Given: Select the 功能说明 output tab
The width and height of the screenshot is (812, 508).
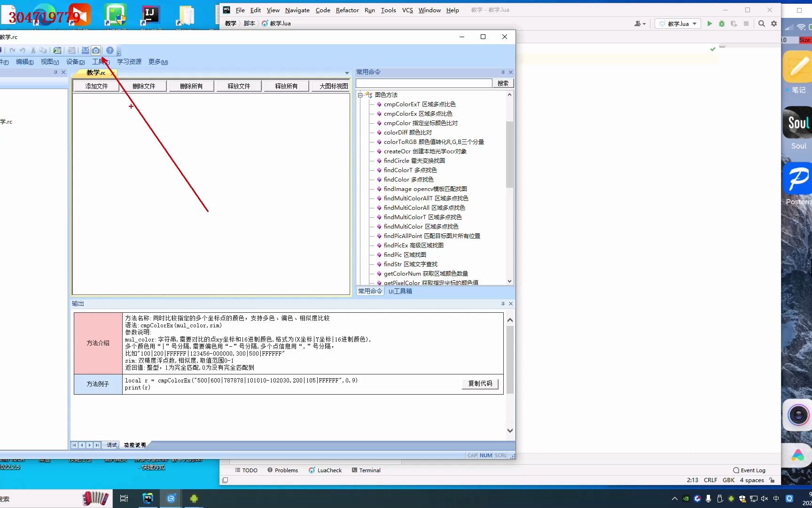Looking at the screenshot, I should pyautogui.click(x=134, y=445).
